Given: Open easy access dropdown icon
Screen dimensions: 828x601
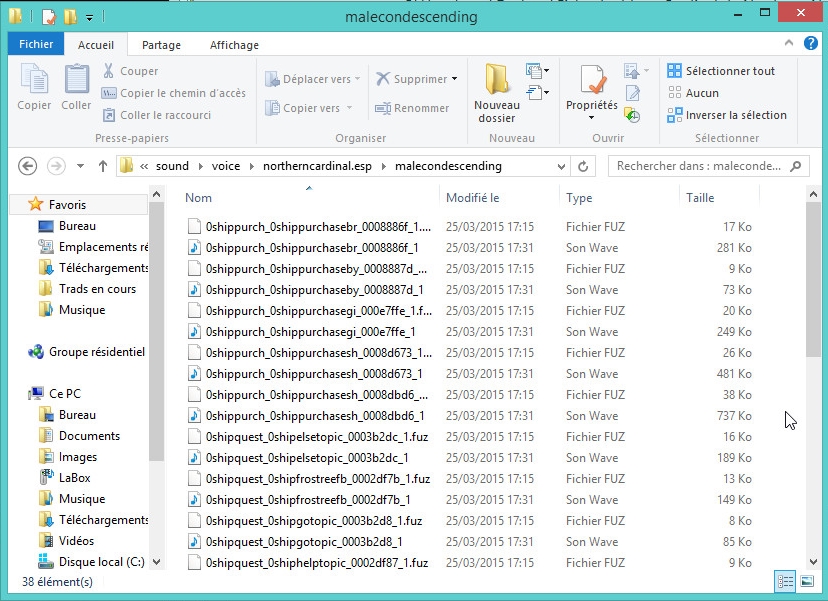Looking at the screenshot, I should 537,92.
